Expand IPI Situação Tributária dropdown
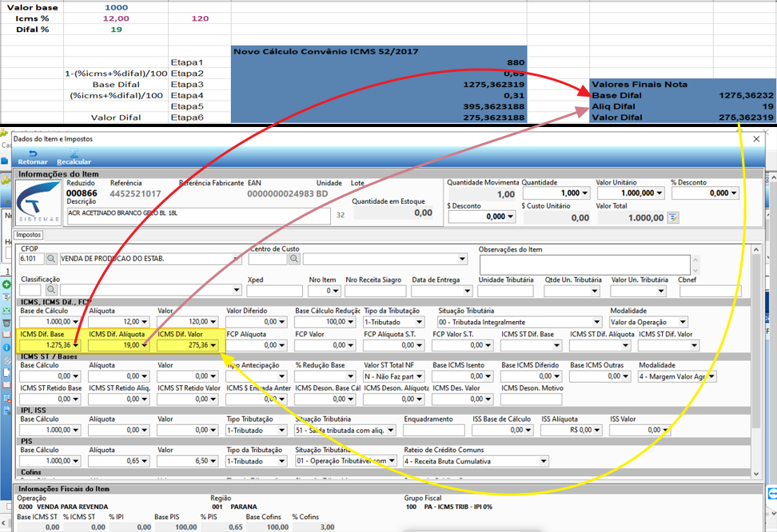This screenshot has width=777, height=532. [391, 431]
